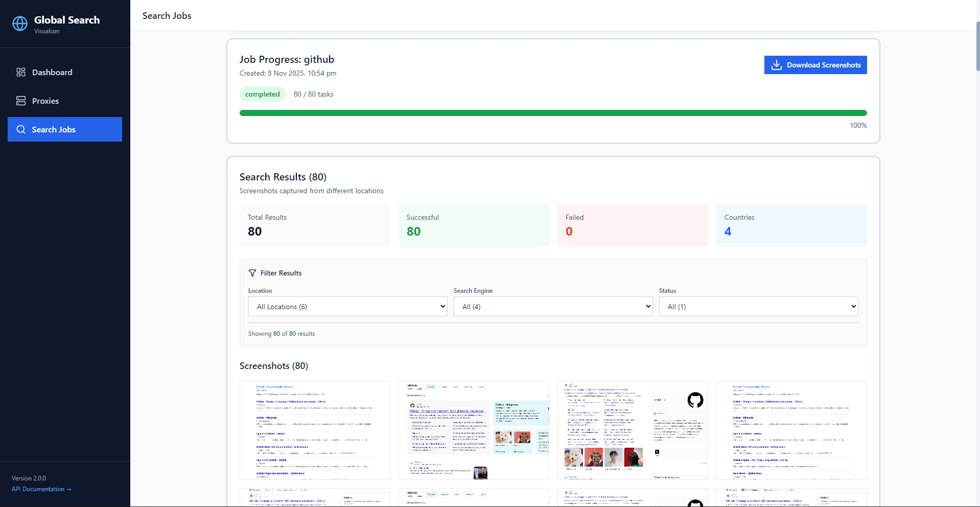This screenshot has height=507, width=980.
Task: Click the funnel icon beside Filter Results
Action: (x=252, y=272)
